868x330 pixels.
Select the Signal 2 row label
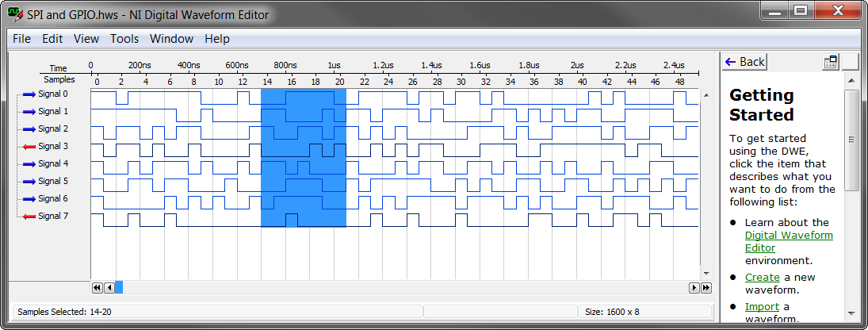tap(53, 129)
